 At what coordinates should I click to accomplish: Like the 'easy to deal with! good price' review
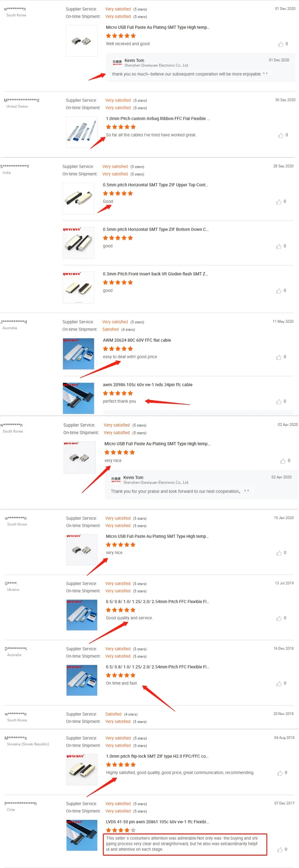coord(279,357)
